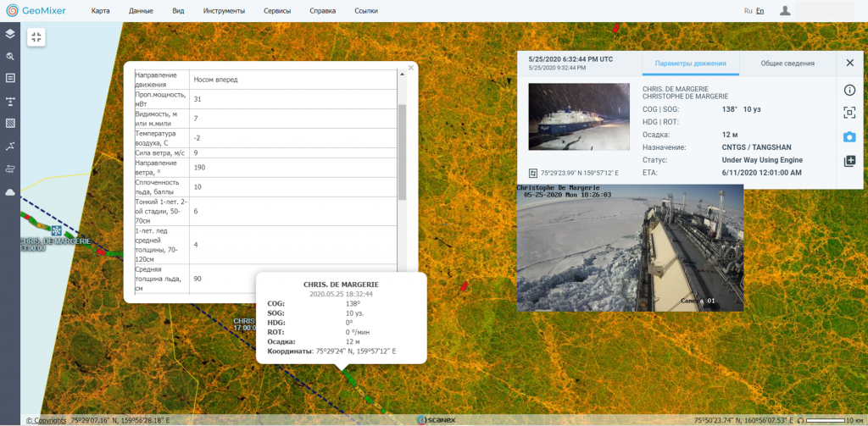Image resolution: width=868 pixels, height=426 pixels.
Task: Close the ice conditions table popup
Action: (411, 68)
